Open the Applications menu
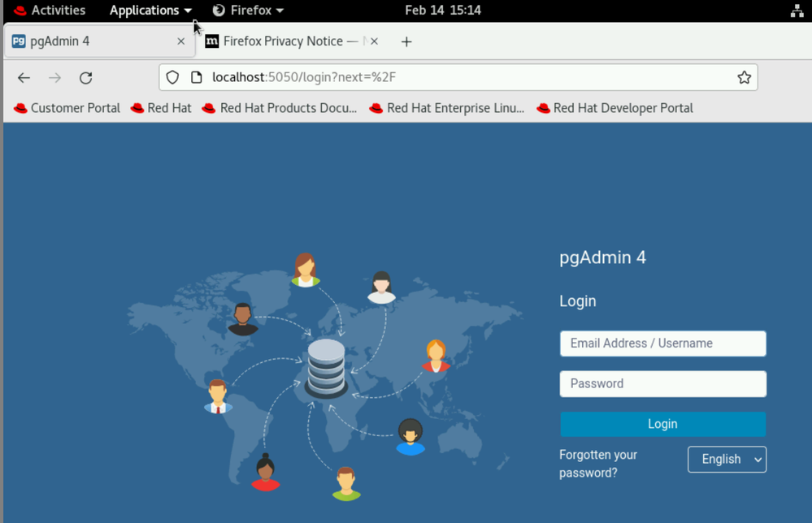Viewport: 812px width, 523px height. pyautogui.click(x=150, y=11)
